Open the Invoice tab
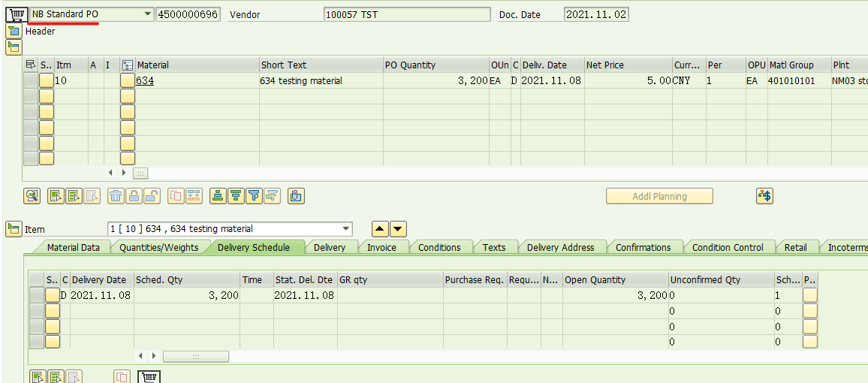The image size is (868, 383). 382,247
